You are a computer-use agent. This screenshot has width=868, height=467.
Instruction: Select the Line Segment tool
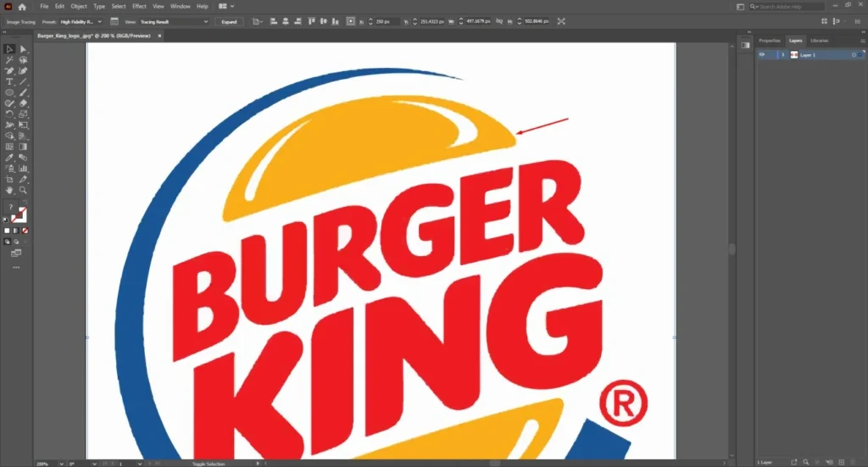point(23,82)
